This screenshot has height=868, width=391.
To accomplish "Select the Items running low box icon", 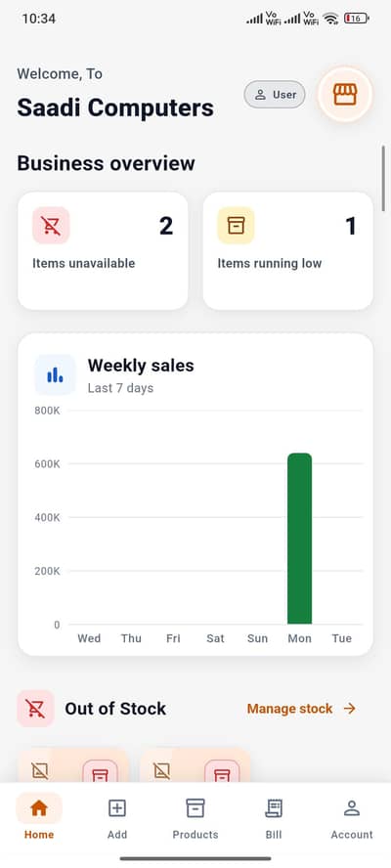I will click(x=236, y=225).
